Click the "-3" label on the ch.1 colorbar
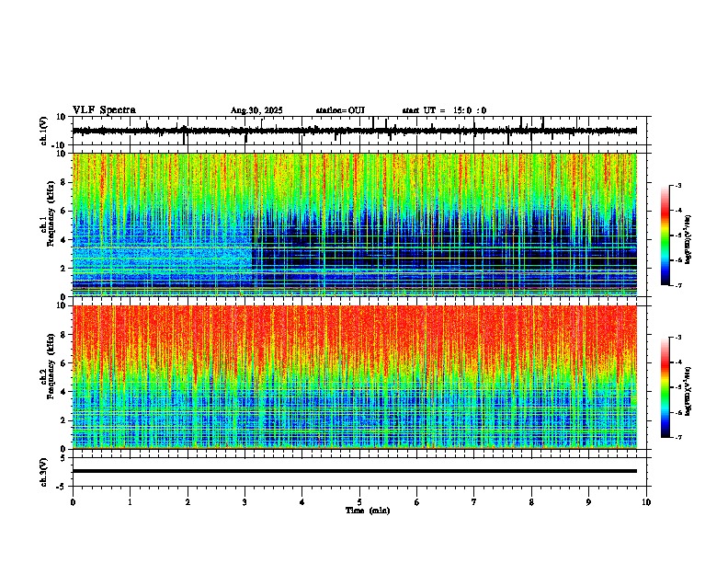The height and width of the screenshot is (563, 728). (678, 186)
